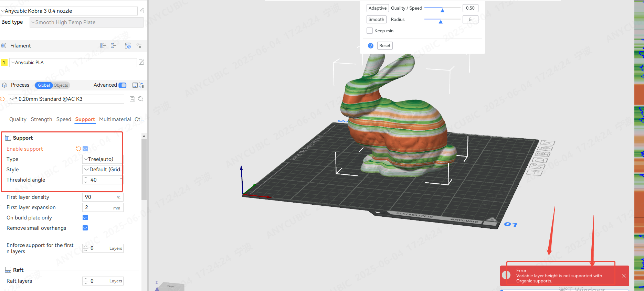This screenshot has height=291, width=644.
Task: Click the First layer expansion field
Action: 103,207
